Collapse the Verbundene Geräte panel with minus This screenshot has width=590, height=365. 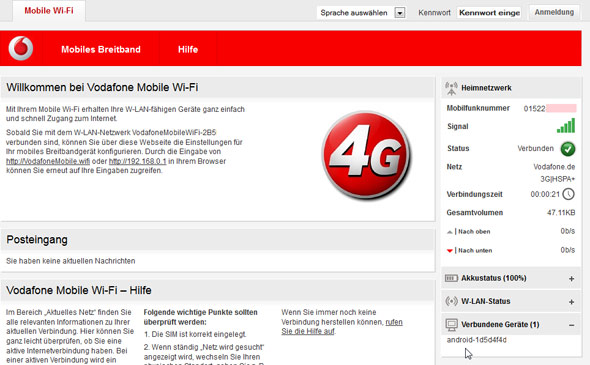click(571, 325)
